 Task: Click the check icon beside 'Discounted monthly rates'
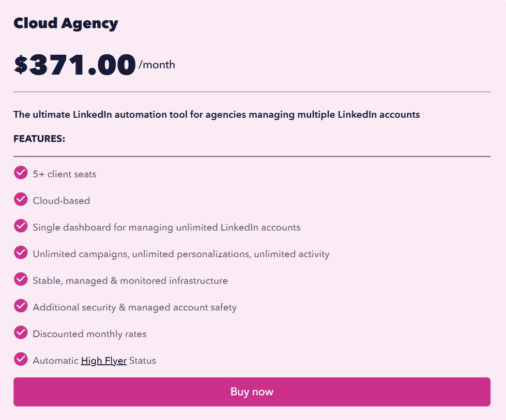[x=20, y=332]
